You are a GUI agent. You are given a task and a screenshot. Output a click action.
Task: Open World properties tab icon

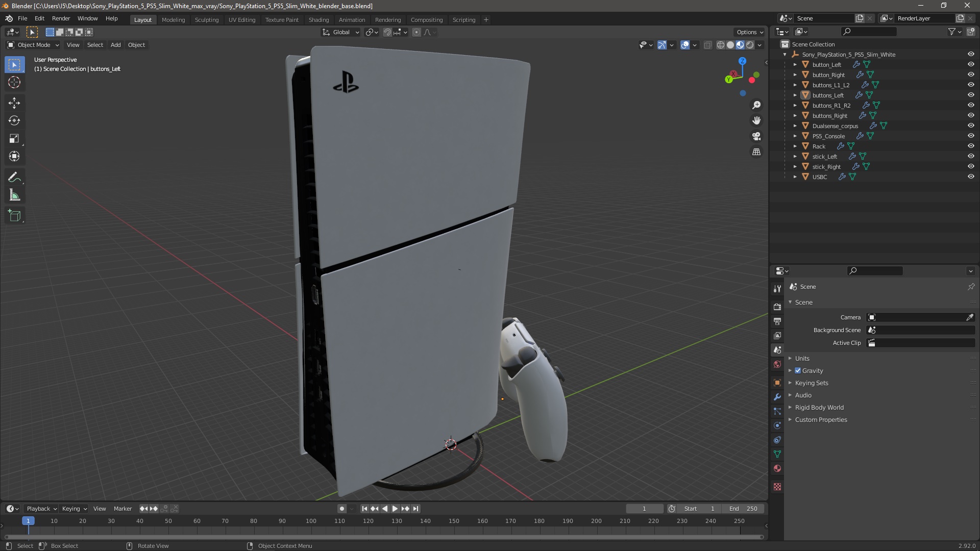click(x=777, y=364)
